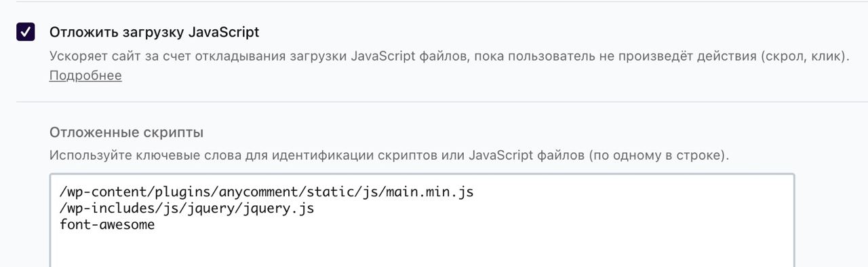Place cursor after jquery.js in the second line
This screenshot has height=267, width=868.
(315, 209)
